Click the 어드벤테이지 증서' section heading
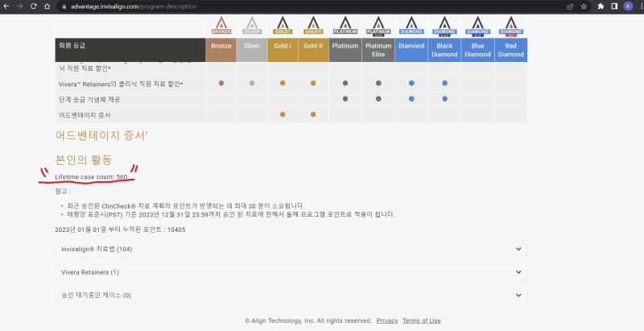This screenshot has width=644, height=331. tap(101, 135)
